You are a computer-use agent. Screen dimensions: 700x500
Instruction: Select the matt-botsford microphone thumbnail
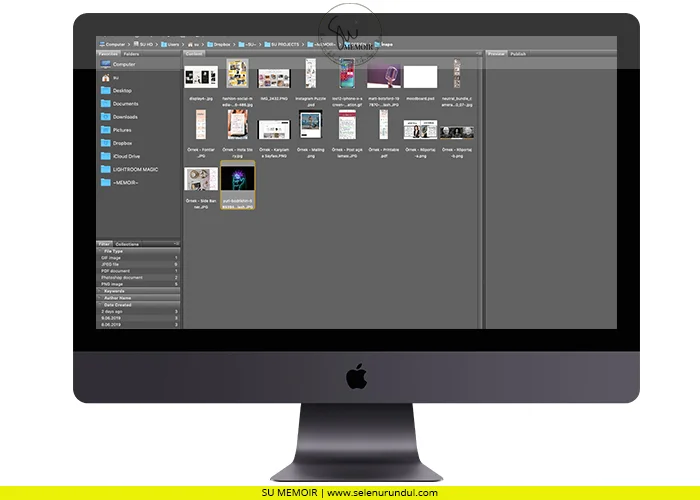(384, 77)
